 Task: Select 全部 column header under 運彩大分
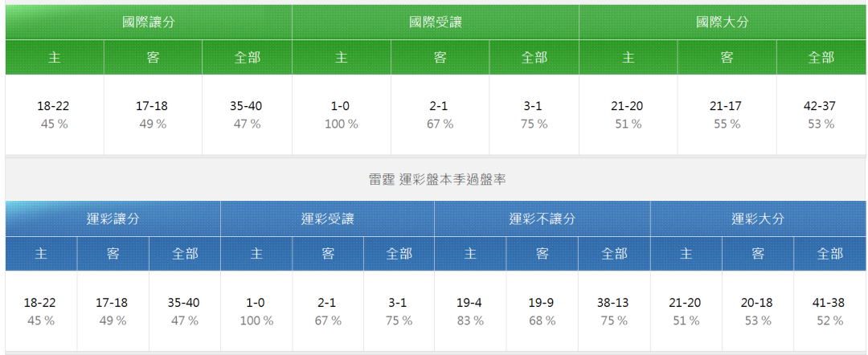829,254
